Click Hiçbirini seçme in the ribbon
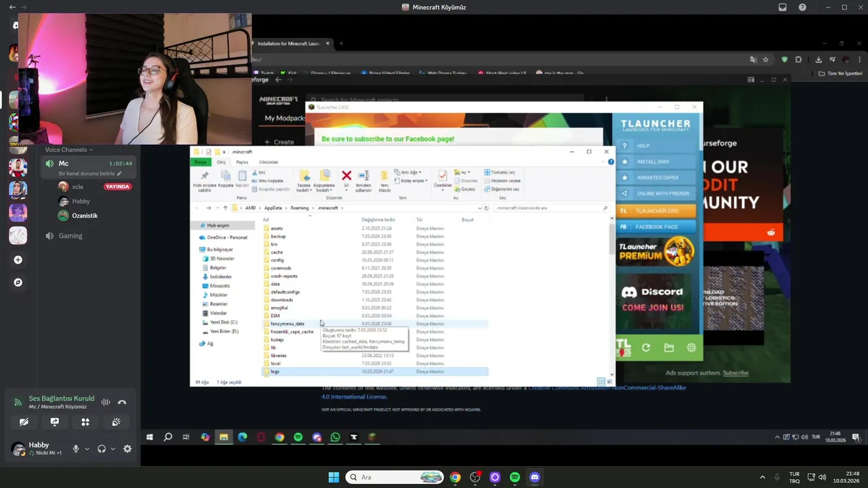Viewport: 868px width, 488px height. (502, 181)
